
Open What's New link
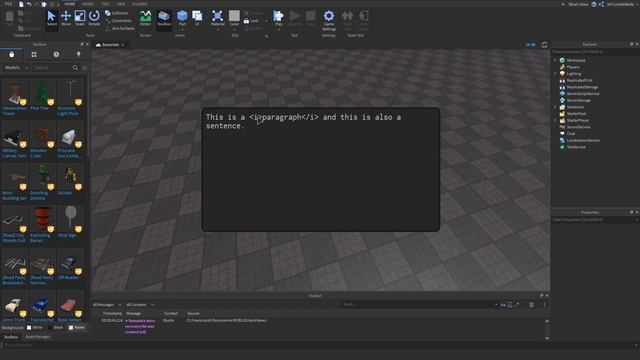pos(578,4)
